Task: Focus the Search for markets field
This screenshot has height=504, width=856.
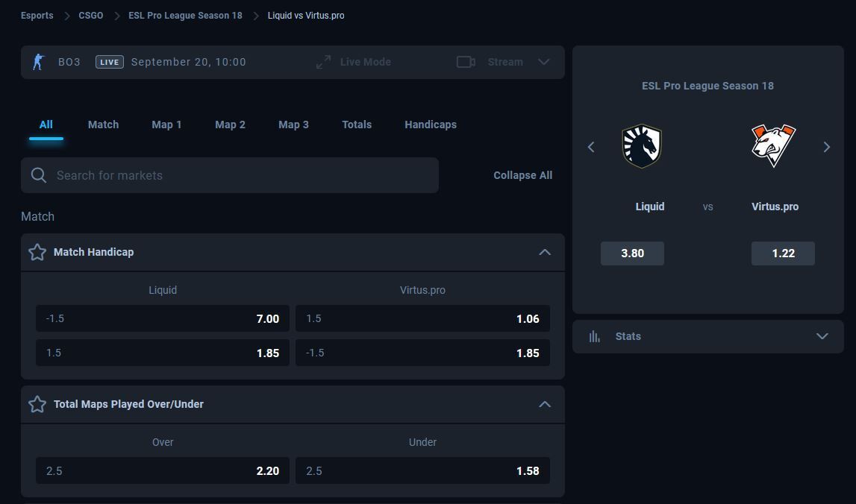Action: point(230,175)
